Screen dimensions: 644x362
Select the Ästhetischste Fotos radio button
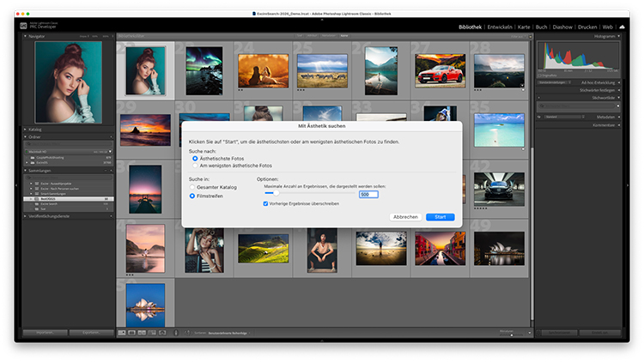tap(195, 159)
